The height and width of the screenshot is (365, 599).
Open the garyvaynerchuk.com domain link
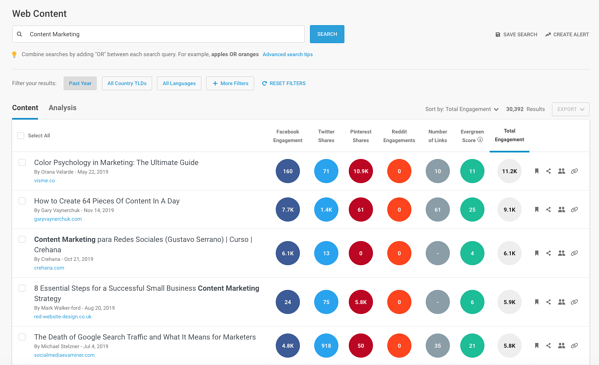pyautogui.click(x=58, y=219)
